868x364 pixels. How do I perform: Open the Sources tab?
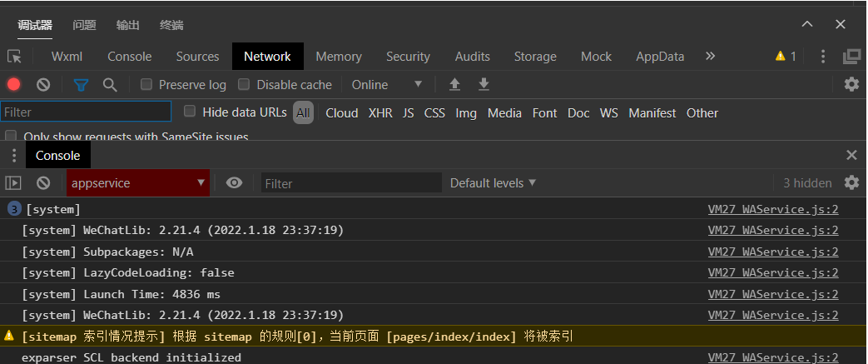197,57
